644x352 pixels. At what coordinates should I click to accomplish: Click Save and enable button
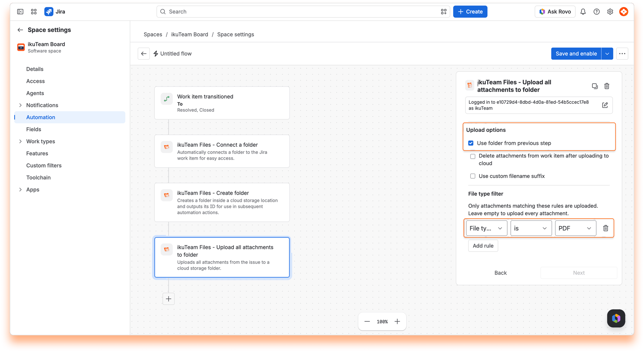pyautogui.click(x=576, y=53)
